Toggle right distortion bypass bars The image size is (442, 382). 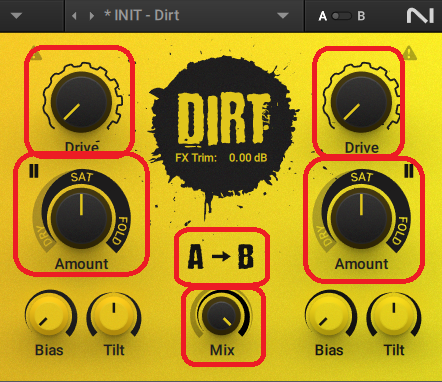(x=409, y=171)
